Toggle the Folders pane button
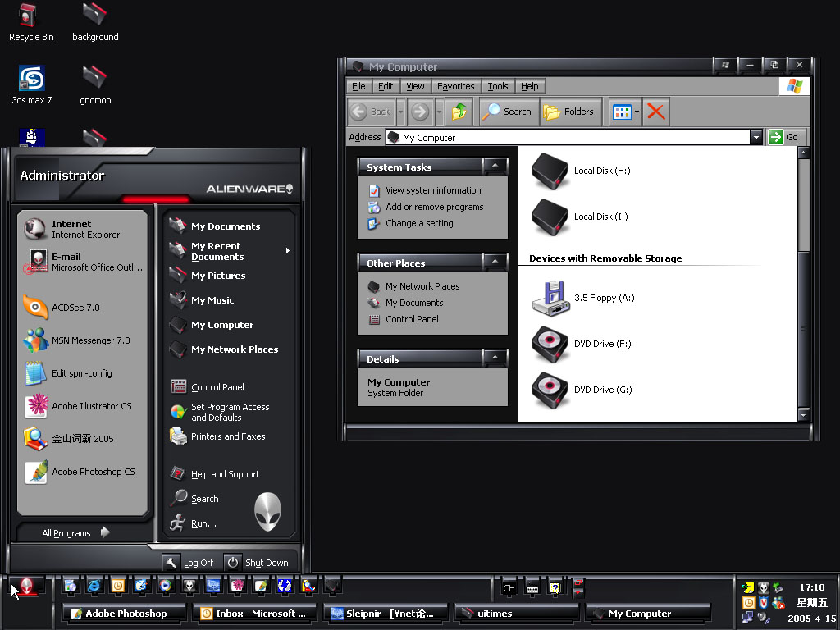Screen dimensions: 840x630 coord(569,112)
